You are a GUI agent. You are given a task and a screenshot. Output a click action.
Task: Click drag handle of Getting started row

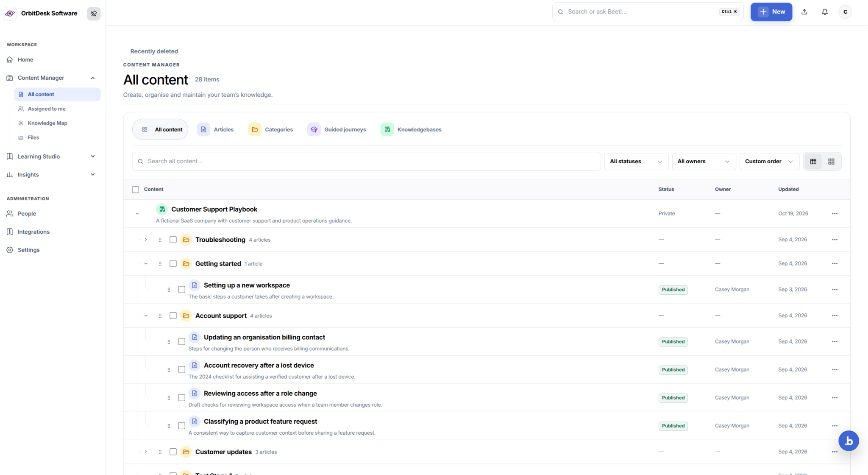click(160, 264)
